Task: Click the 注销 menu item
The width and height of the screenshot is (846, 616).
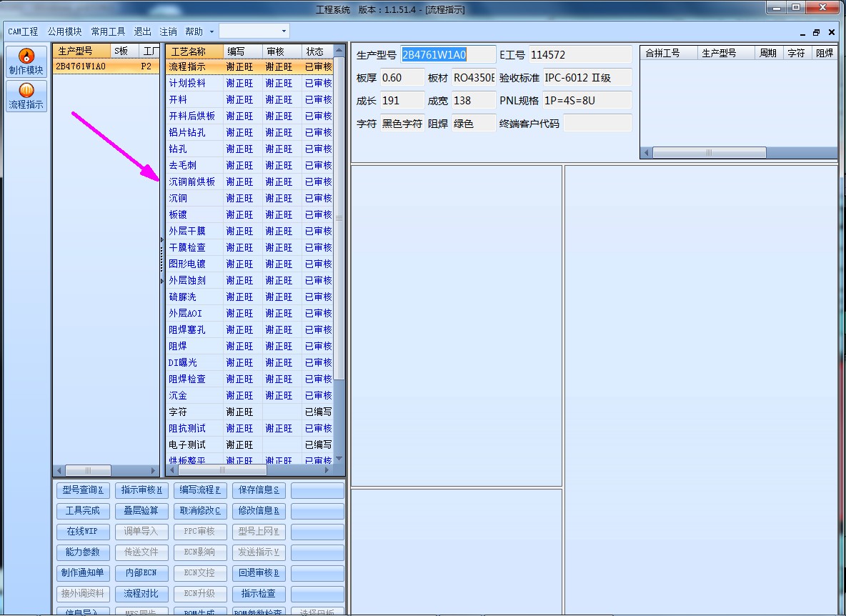Action: click(x=168, y=31)
